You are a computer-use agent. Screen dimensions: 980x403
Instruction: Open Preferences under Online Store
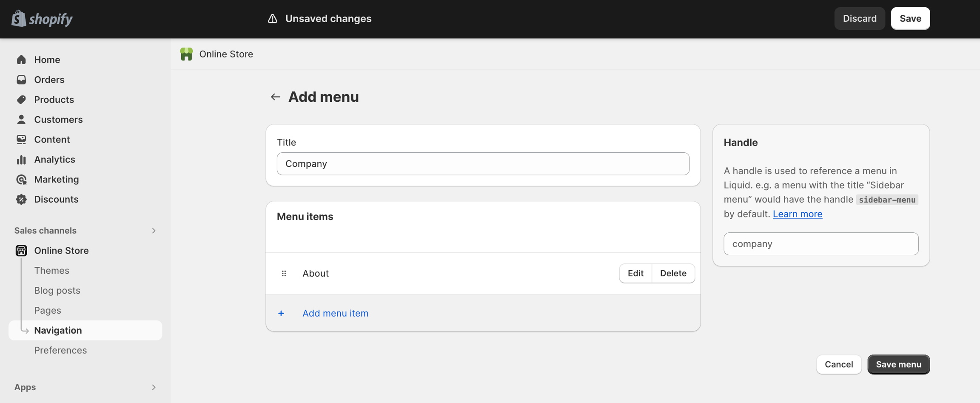click(x=60, y=350)
